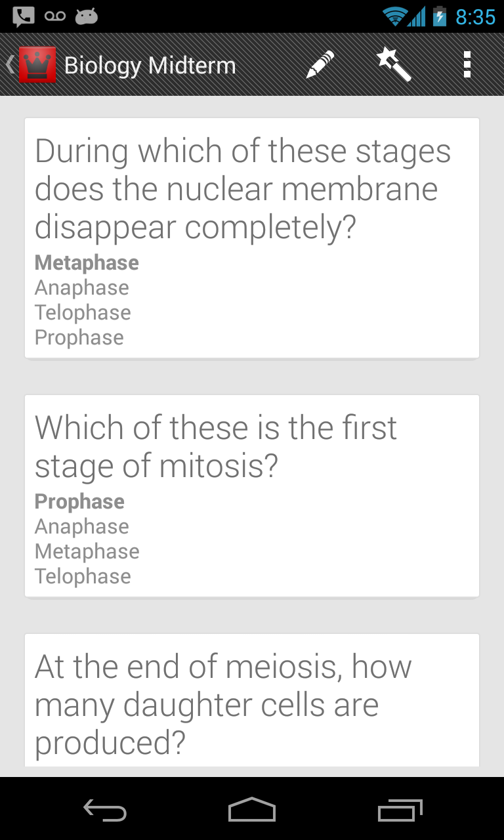Open the first stage of mitosis question
Viewport: 504px width, 840px height.
[x=252, y=496]
